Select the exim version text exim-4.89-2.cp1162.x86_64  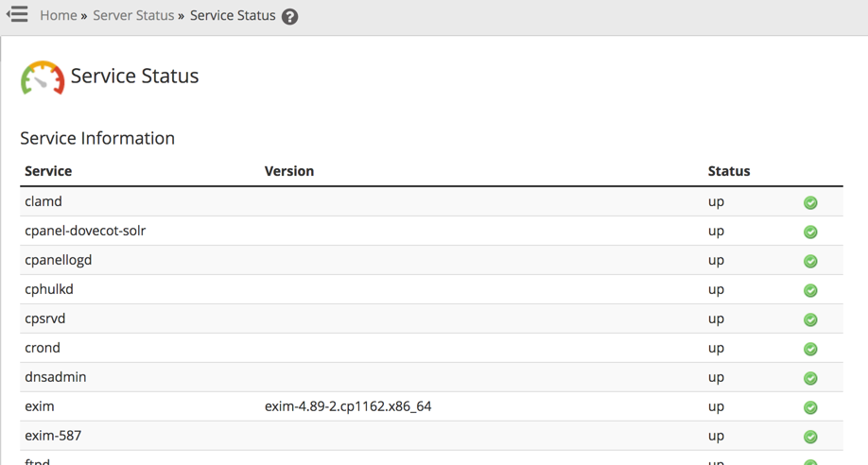[x=348, y=406]
